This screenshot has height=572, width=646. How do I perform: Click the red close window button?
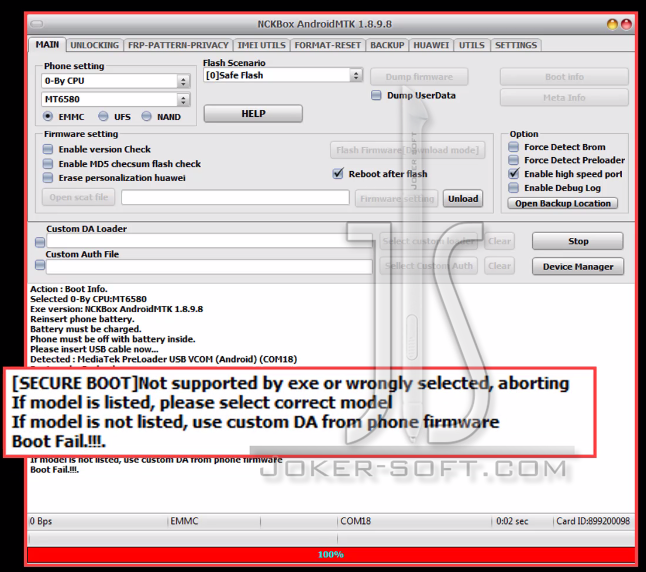pos(626,24)
